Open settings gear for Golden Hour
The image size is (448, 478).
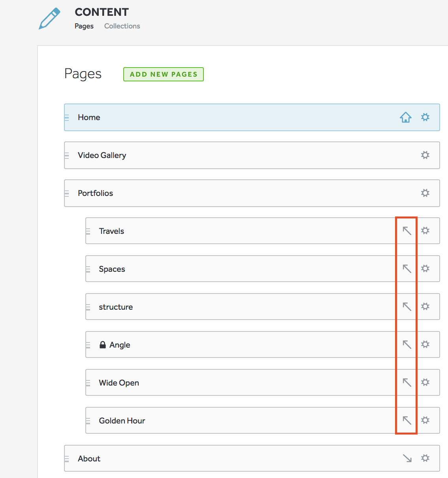(425, 420)
